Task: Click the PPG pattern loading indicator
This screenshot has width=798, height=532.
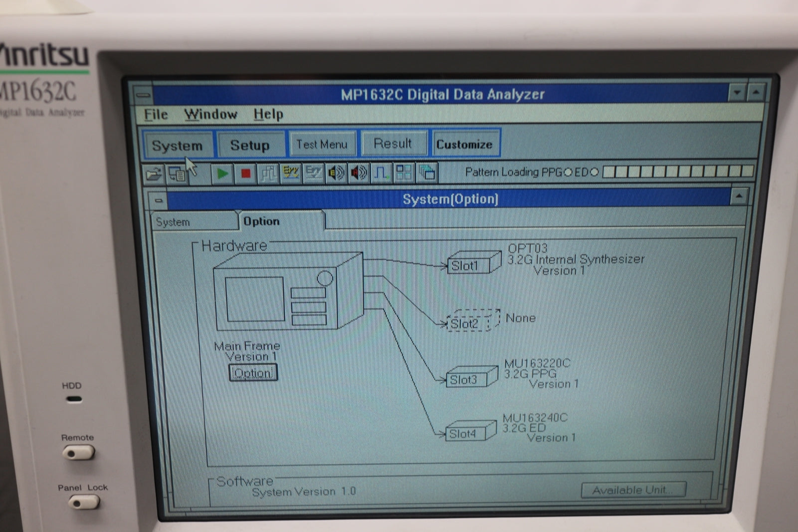Action: point(567,173)
